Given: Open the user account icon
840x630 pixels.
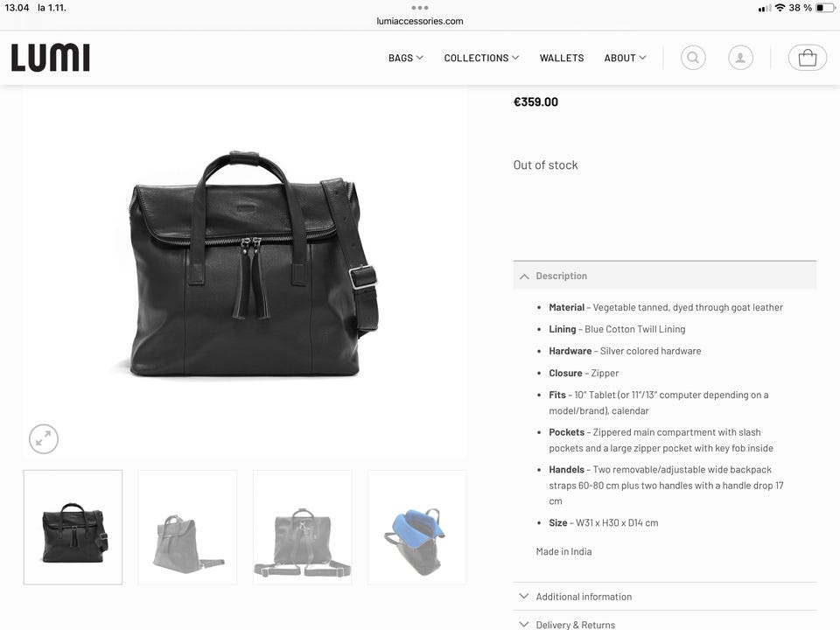Looking at the screenshot, I should point(740,58).
